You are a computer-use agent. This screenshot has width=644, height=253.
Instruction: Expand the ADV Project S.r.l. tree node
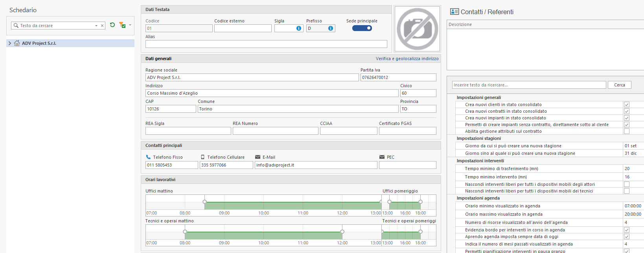click(10, 43)
